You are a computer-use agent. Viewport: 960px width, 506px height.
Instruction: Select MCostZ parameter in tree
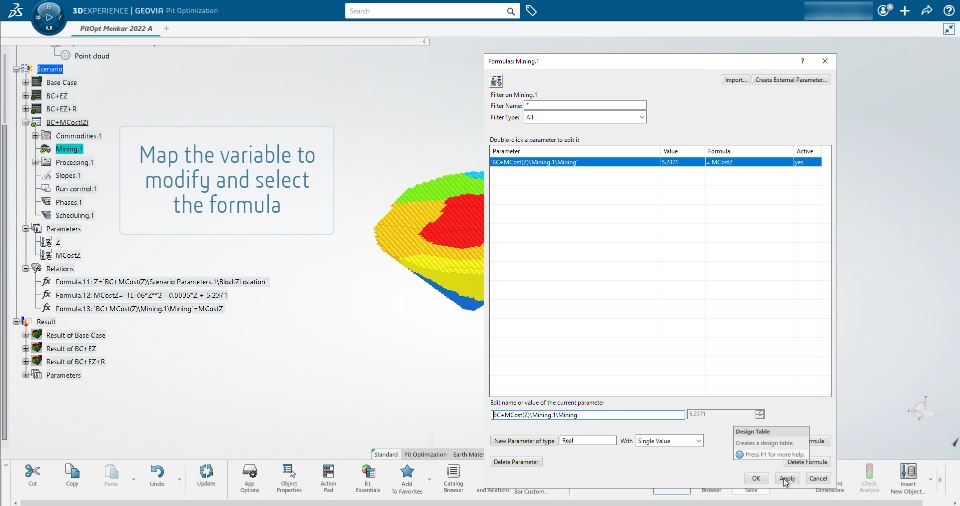point(67,255)
